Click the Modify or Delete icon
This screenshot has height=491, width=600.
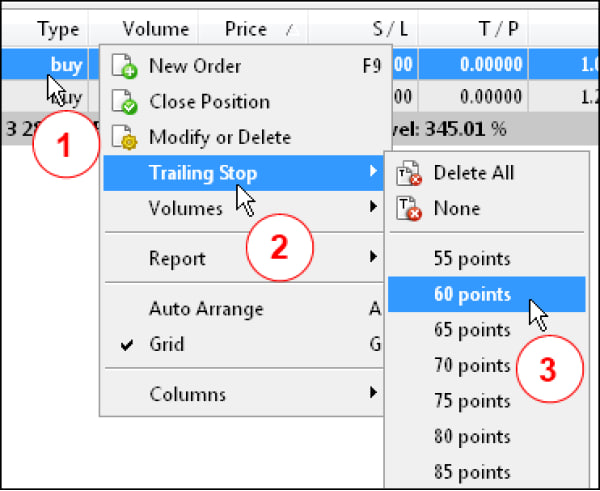tap(125, 137)
